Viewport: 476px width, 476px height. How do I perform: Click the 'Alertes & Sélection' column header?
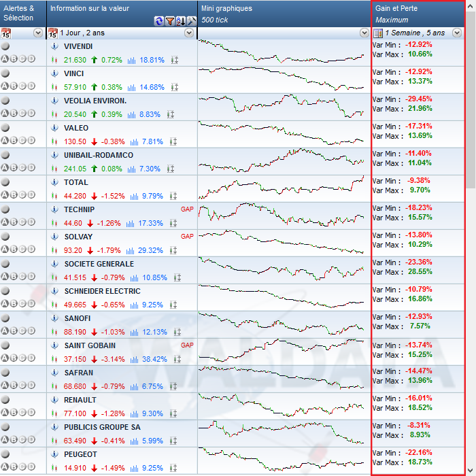tap(23, 14)
